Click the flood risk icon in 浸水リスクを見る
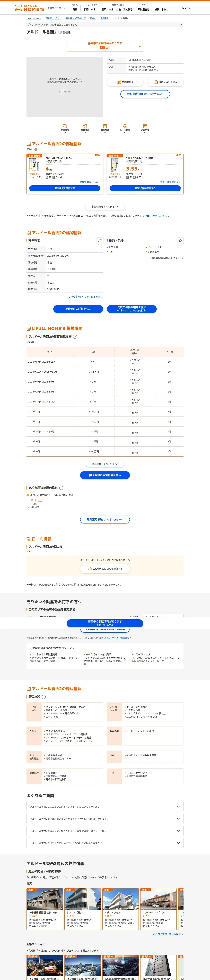The image size is (210, 980). tap(156, 82)
